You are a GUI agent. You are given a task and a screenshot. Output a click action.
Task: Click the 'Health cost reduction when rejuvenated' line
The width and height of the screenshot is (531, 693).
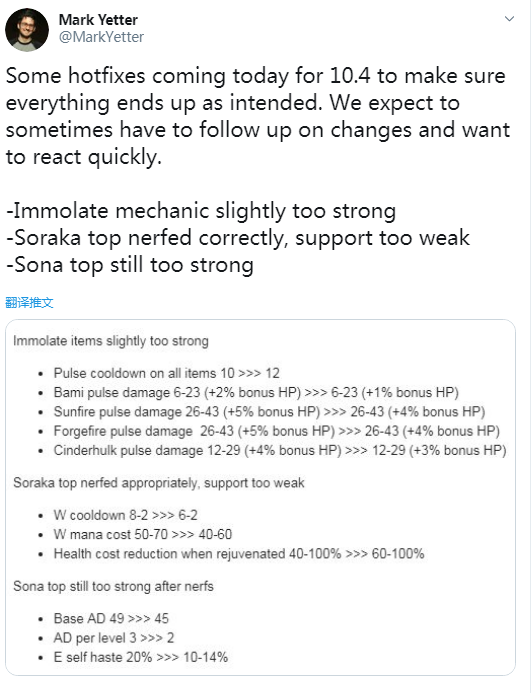(239, 554)
